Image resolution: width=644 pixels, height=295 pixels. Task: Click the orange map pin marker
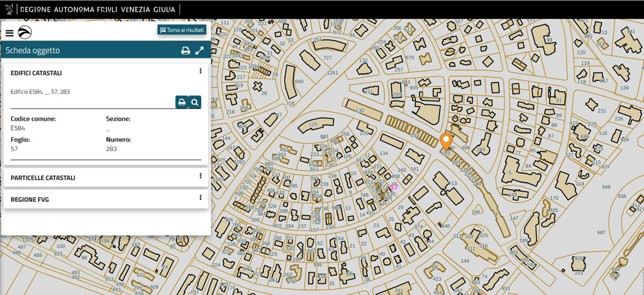coord(446,141)
